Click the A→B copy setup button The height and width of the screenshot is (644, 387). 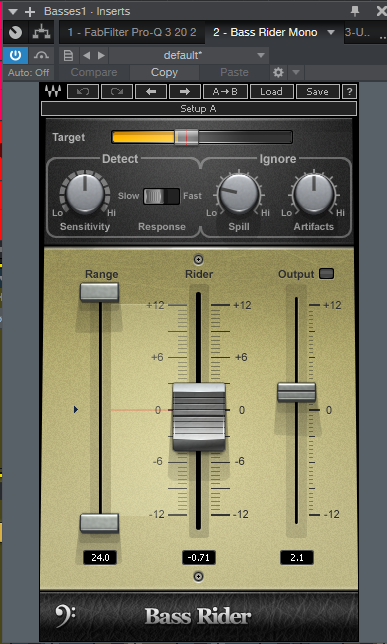[x=225, y=92]
